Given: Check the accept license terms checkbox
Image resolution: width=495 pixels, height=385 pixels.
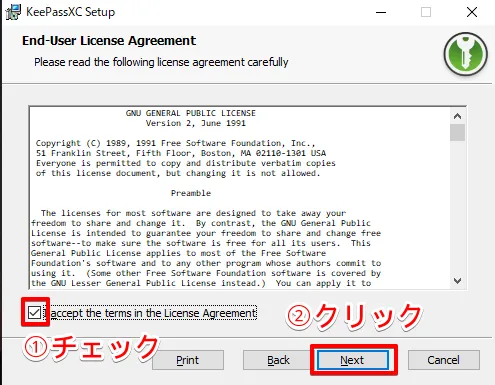Looking at the screenshot, I should (x=34, y=313).
